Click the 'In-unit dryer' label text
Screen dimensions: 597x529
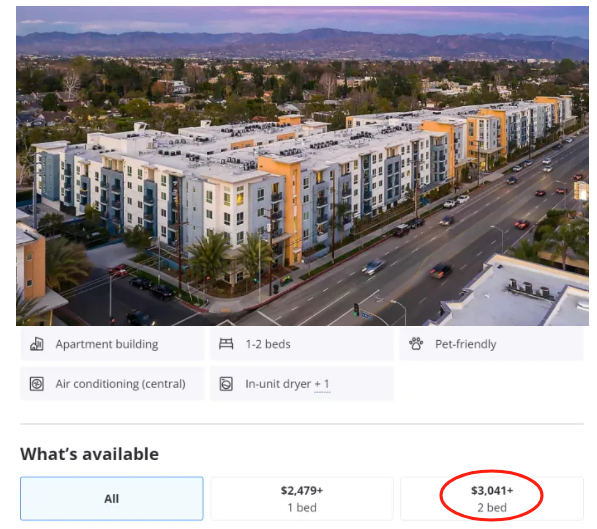pos(278,384)
